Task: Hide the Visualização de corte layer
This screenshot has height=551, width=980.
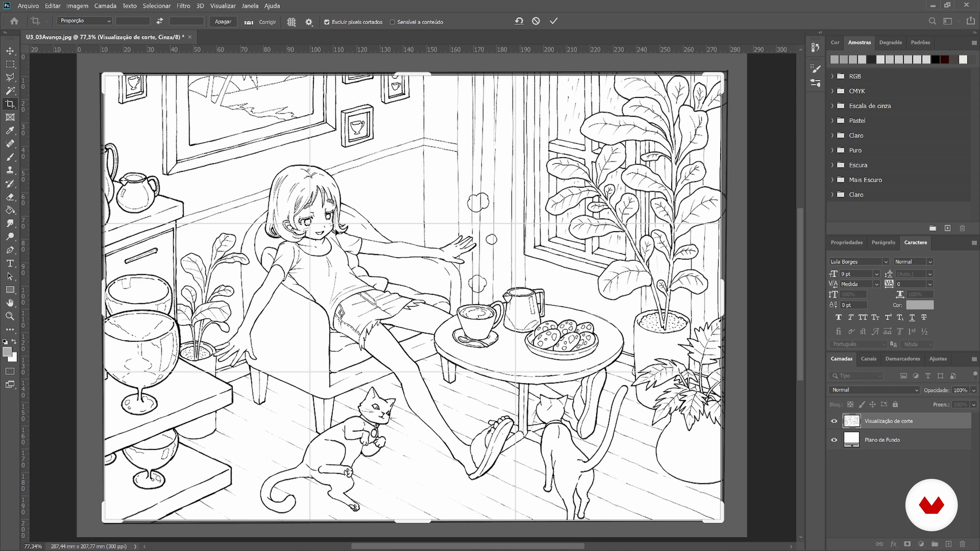Action: coord(834,421)
